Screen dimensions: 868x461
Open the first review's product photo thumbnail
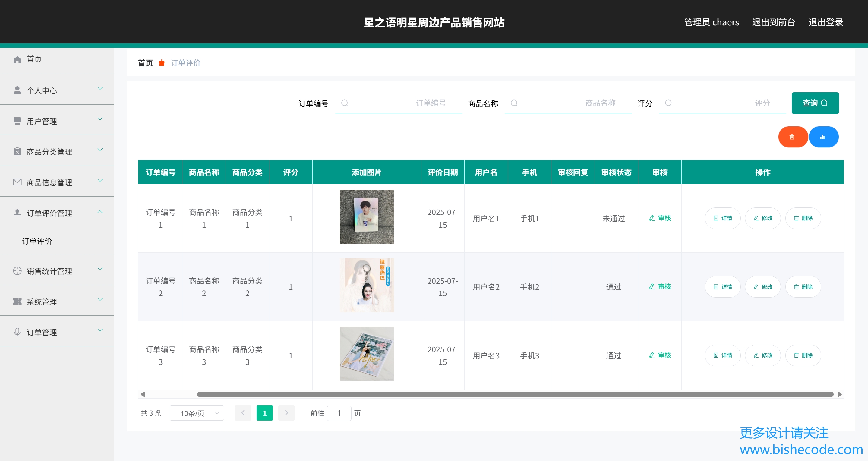[x=367, y=217]
